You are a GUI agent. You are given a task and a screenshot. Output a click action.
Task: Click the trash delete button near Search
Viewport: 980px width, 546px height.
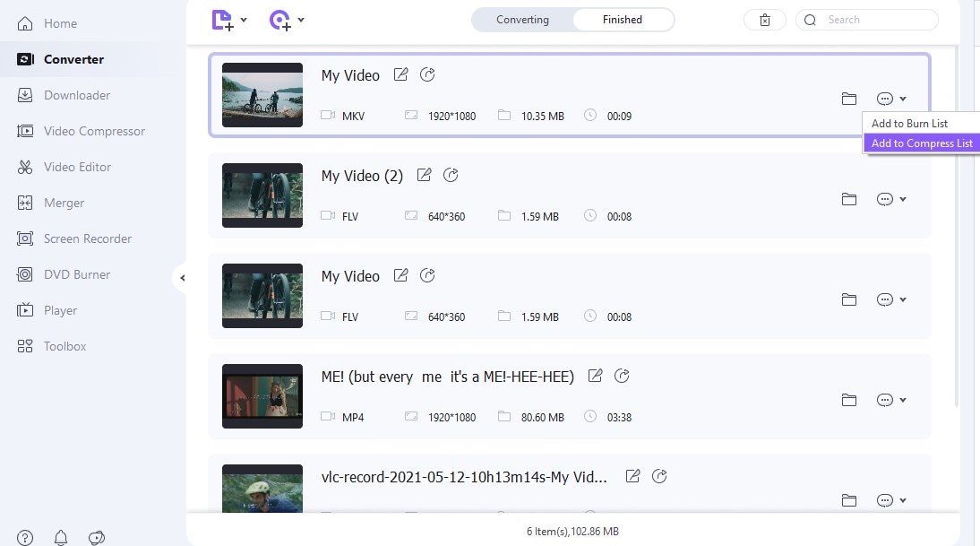pos(764,20)
